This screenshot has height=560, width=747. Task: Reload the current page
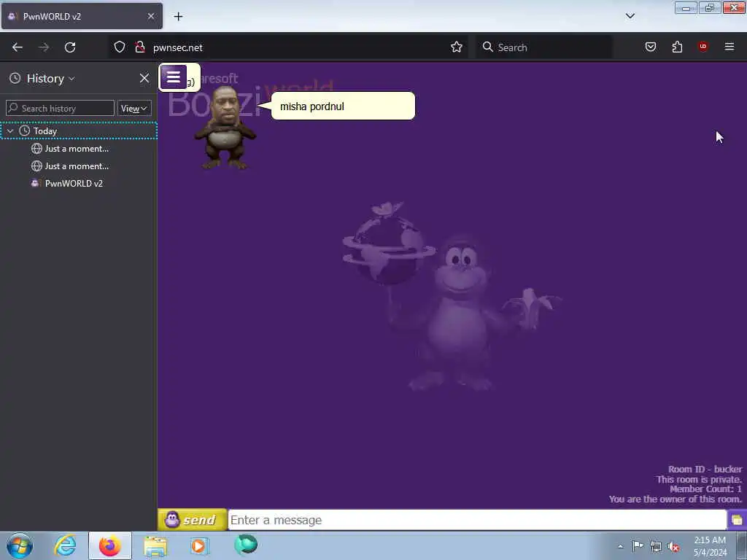coord(70,47)
